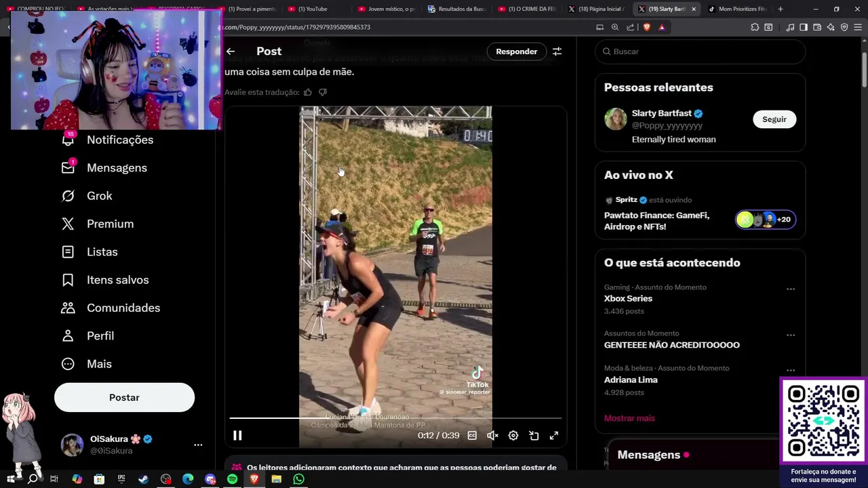Click the Brave Shields lion icon
The height and width of the screenshot is (488, 868).
pos(646,27)
